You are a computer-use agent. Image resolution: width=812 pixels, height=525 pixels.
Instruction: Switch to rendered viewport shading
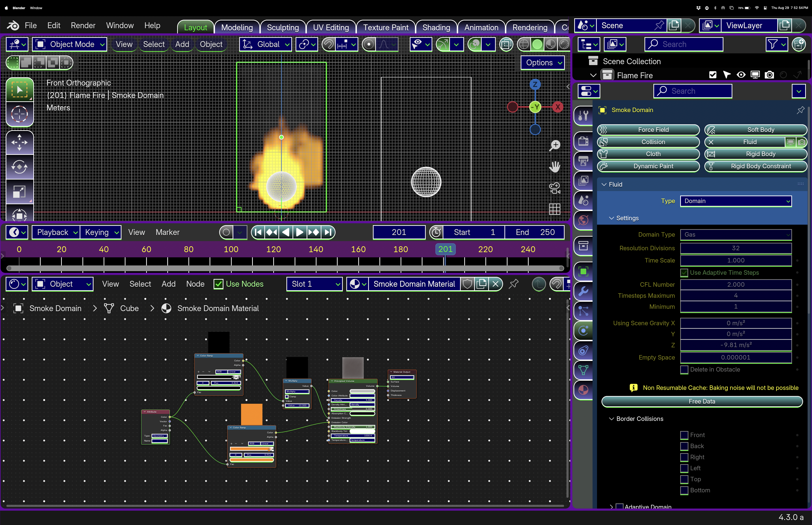[564, 44]
